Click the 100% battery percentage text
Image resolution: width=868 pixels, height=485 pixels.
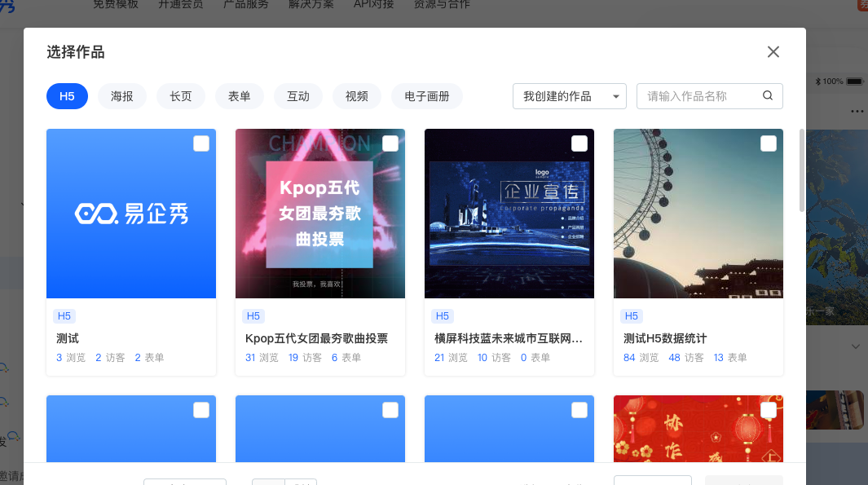pos(833,82)
